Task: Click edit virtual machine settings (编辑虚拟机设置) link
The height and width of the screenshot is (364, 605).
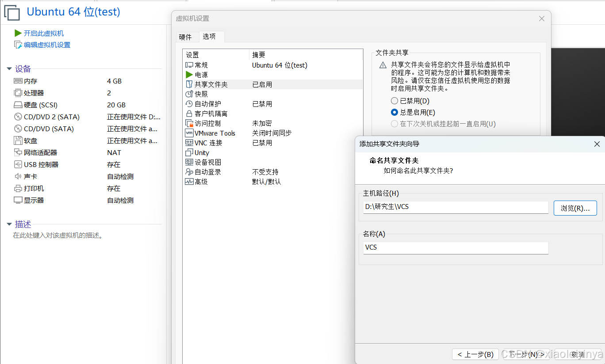Action: click(47, 45)
